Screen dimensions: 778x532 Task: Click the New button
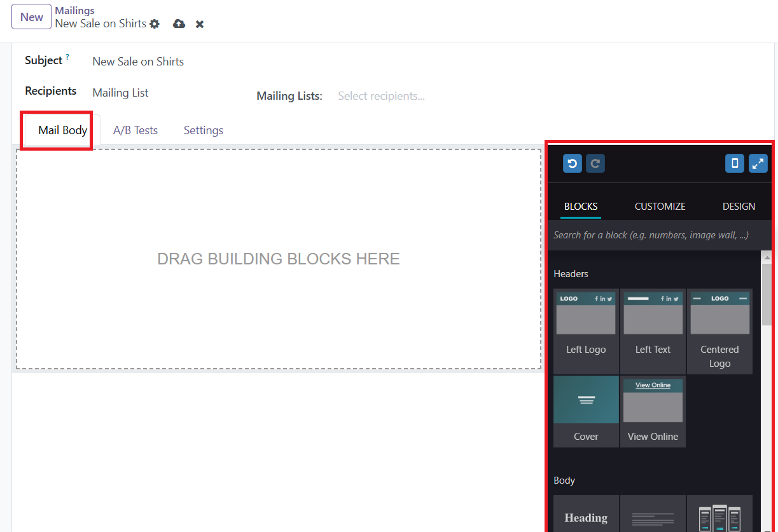pos(31,17)
